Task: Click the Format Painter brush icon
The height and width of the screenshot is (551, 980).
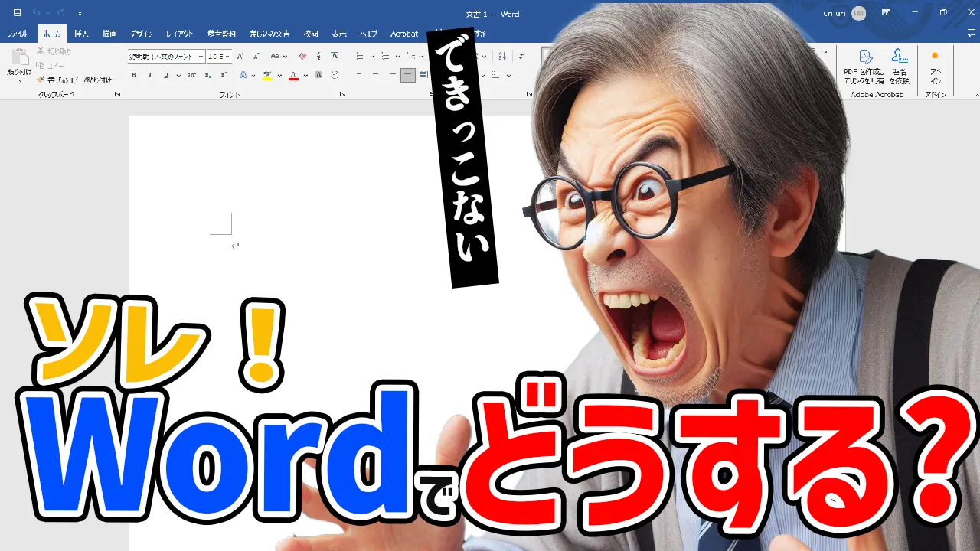Action: pyautogui.click(x=41, y=80)
